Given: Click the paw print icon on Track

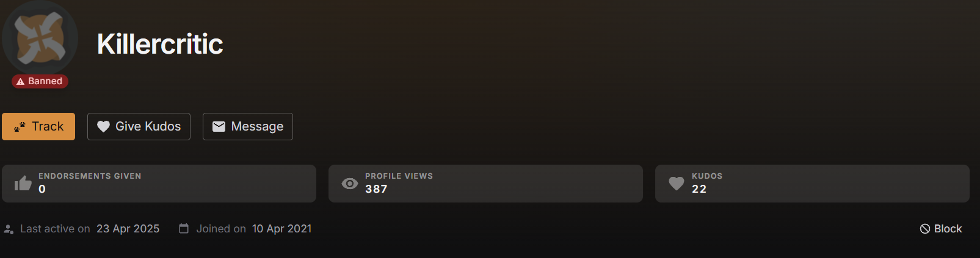Looking at the screenshot, I should [20, 127].
